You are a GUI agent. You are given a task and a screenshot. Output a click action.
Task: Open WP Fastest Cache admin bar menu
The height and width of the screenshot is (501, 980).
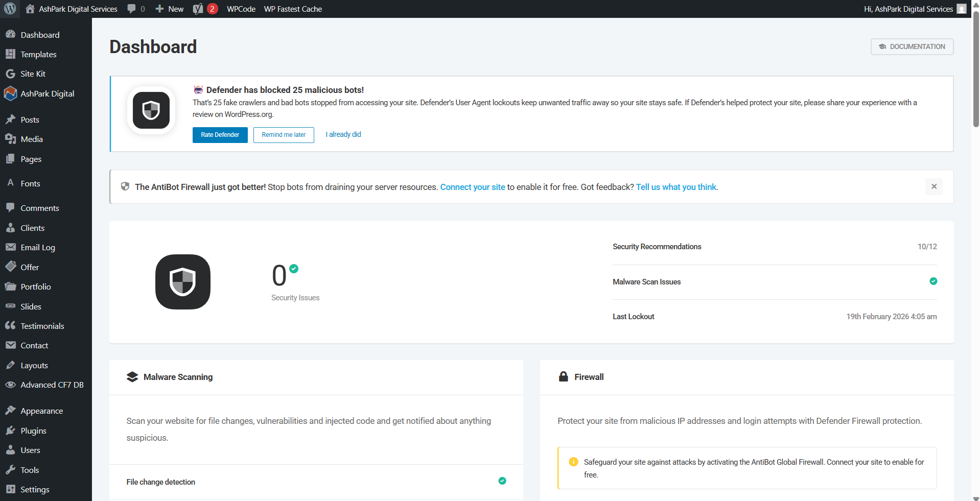point(292,9)
